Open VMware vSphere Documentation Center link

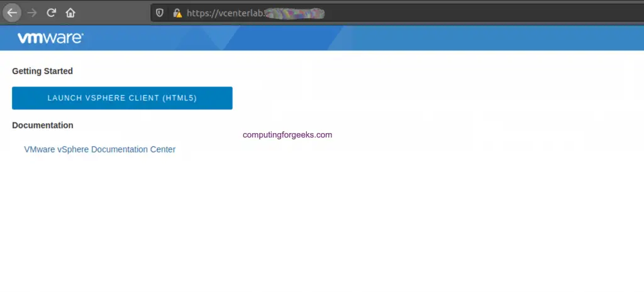(100, 149)
